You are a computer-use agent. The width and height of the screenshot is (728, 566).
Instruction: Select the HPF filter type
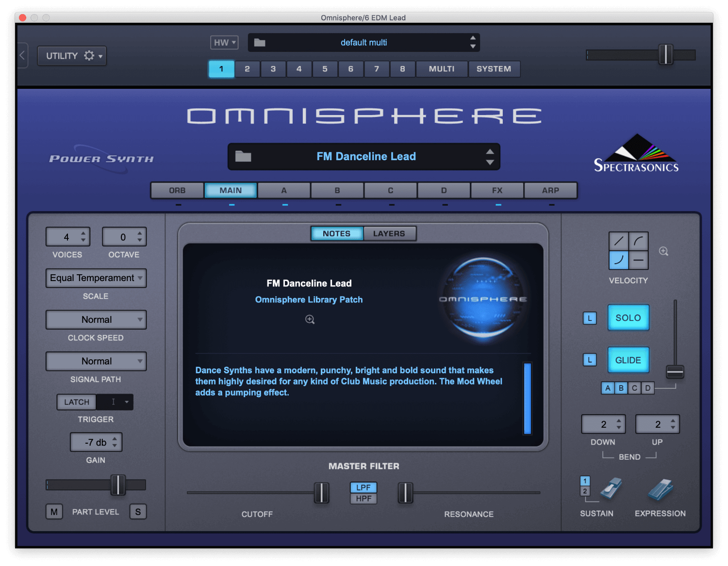coord(364,499)
